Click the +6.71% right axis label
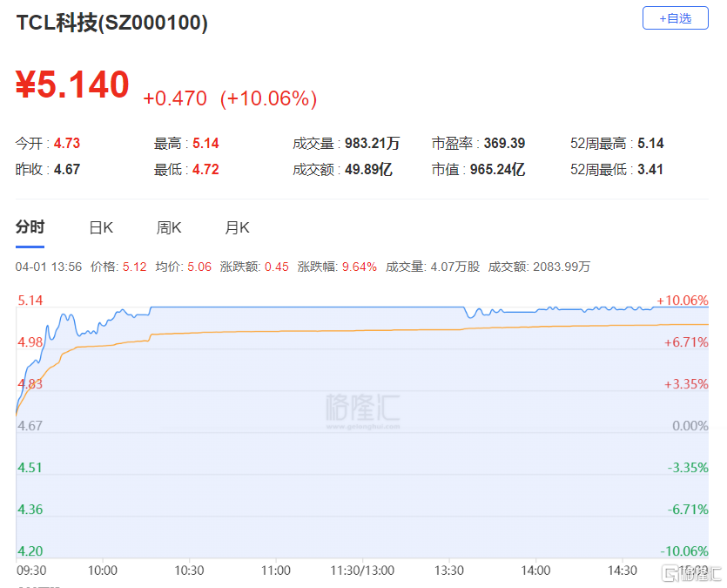Image resolution: width=727 pixels, height=588 pixels. coord(686,342)
